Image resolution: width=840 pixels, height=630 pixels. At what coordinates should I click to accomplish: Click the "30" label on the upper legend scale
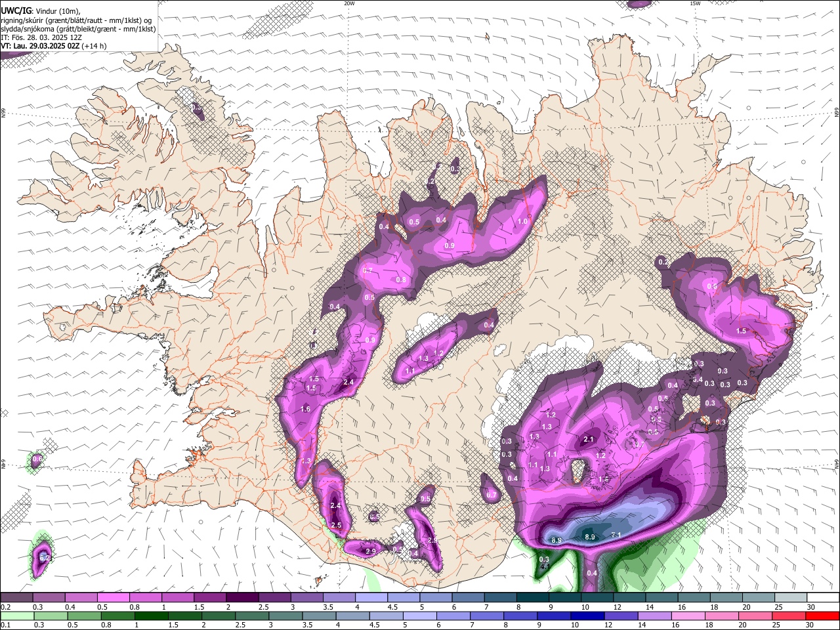[x=811, y=607]
